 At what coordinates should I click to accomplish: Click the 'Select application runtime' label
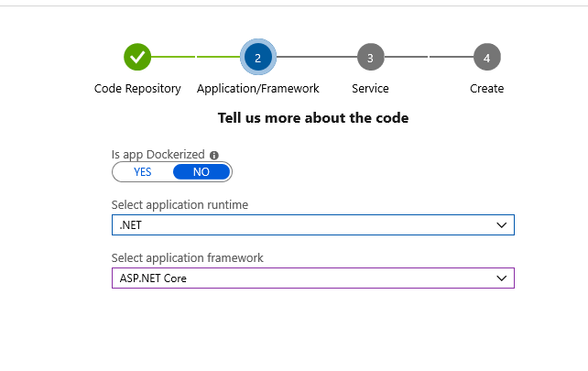coord(180,205)
